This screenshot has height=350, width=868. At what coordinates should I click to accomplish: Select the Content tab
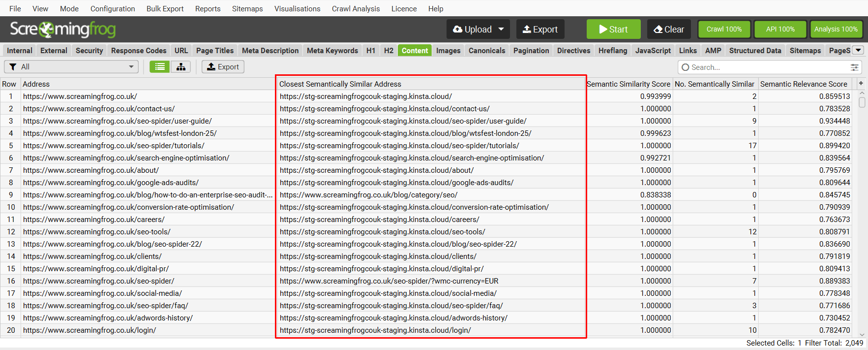click(x=415, y=50)
